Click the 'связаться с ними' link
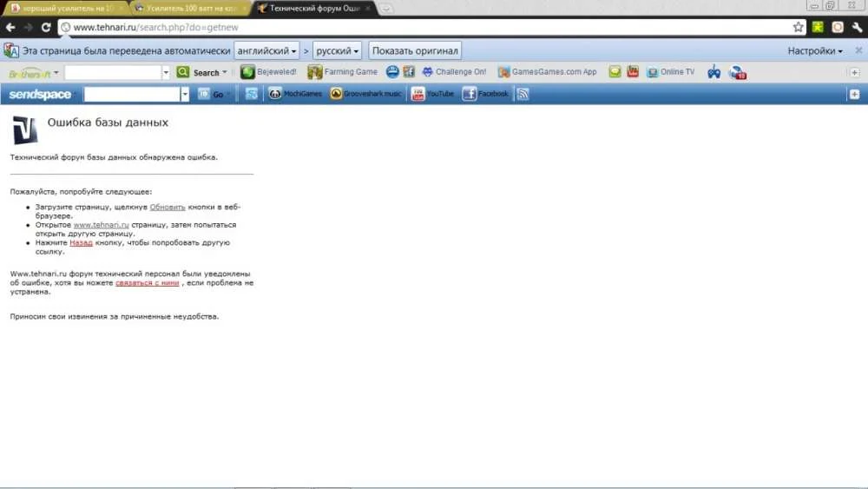868x489 pixels. [x=148, y=282]
